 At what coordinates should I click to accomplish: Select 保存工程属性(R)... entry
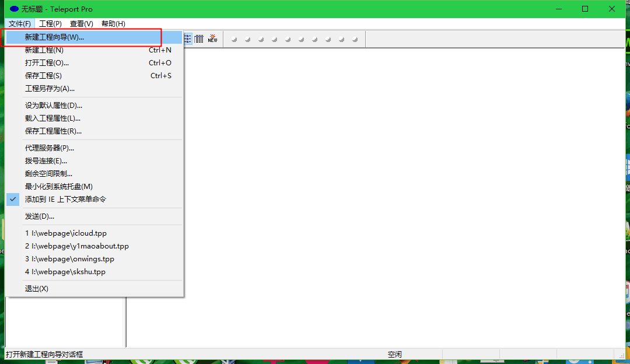[95, 131]
